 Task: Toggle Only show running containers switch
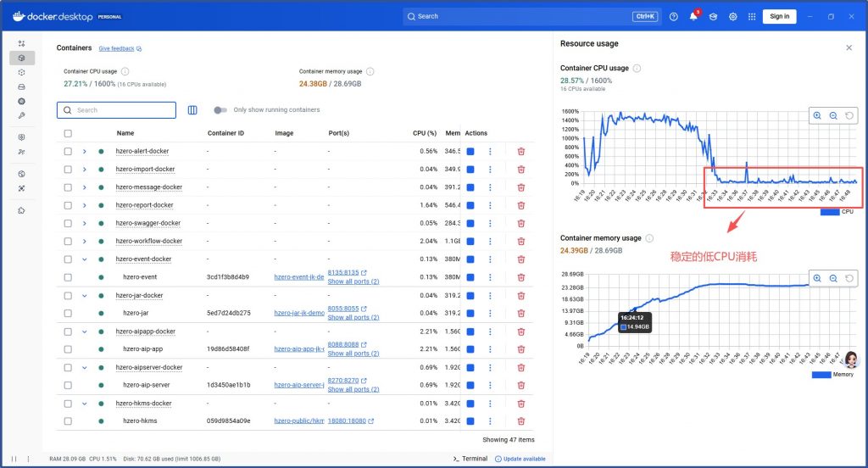point(220,110)
